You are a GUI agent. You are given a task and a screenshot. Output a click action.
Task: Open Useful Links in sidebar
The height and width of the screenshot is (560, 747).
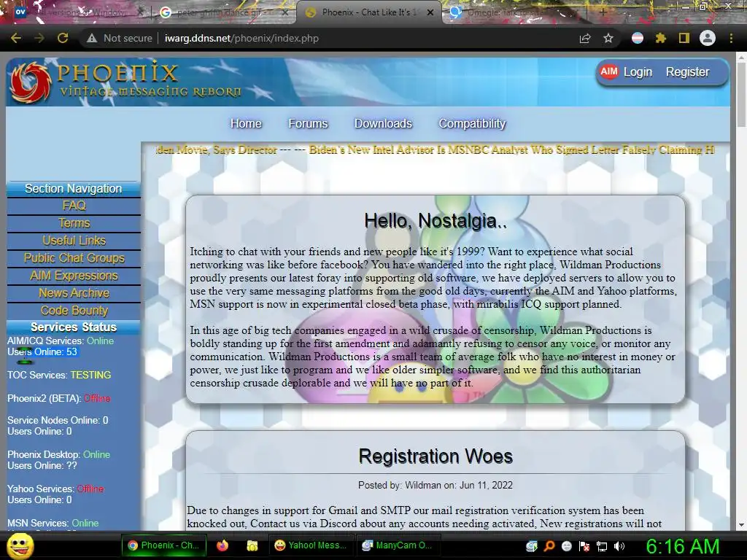pos(74,241)
